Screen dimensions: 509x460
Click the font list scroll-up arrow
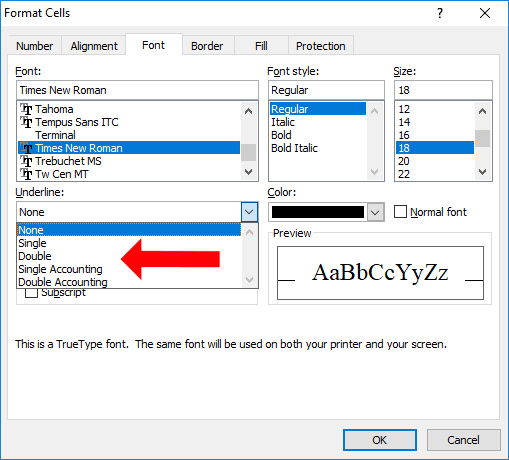(x=248, y=111)
